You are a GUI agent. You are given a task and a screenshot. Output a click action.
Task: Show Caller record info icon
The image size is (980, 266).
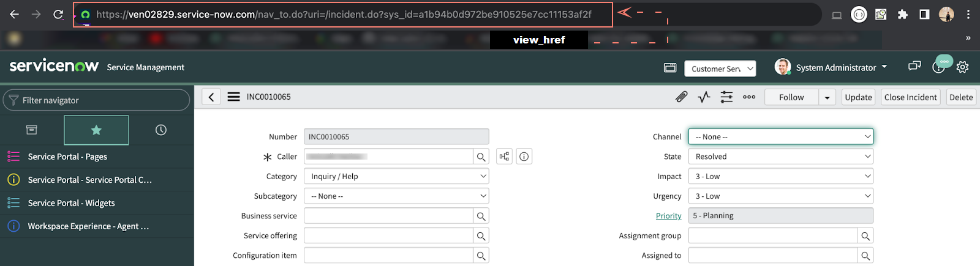[x=524, y=157]
